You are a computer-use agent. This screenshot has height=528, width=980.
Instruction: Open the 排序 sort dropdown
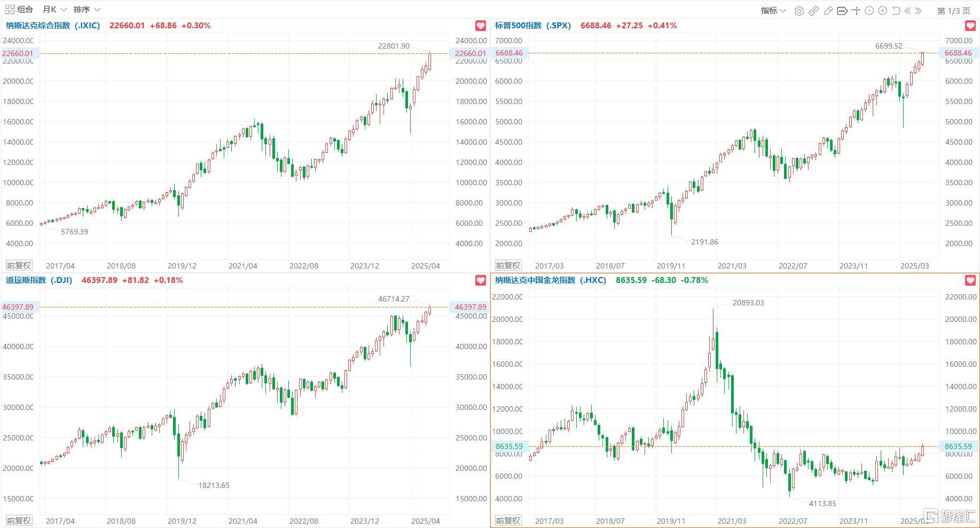pos(87,10)
